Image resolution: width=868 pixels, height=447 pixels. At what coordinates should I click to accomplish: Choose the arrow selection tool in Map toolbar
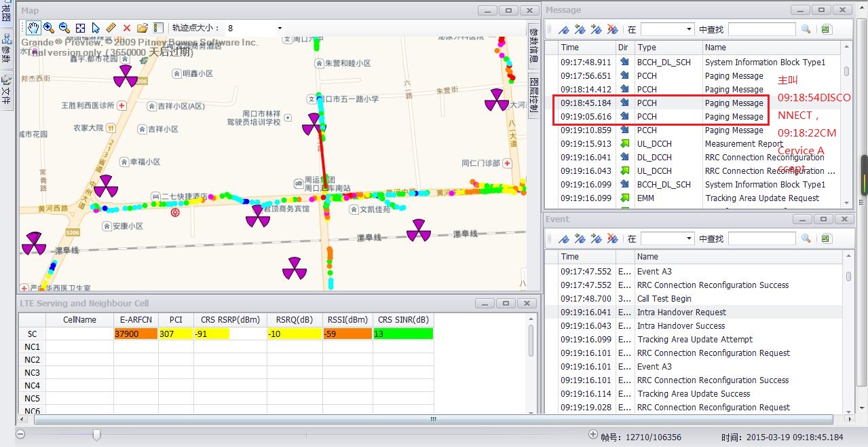tap(96, 28)
